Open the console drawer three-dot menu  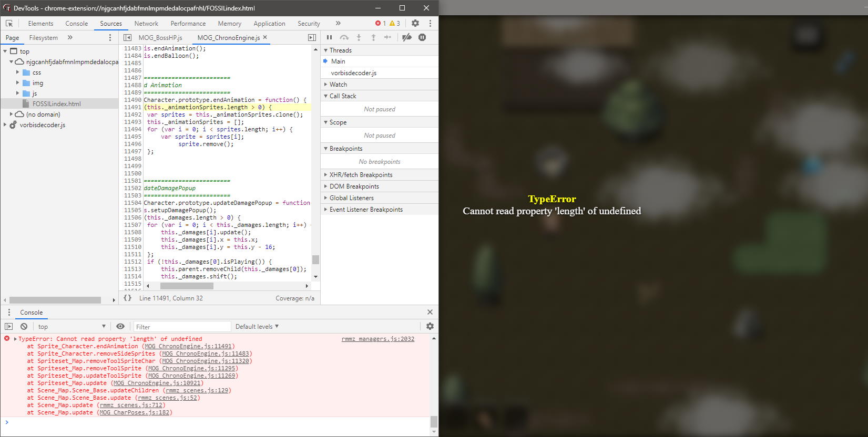click(x=9, y=312)
